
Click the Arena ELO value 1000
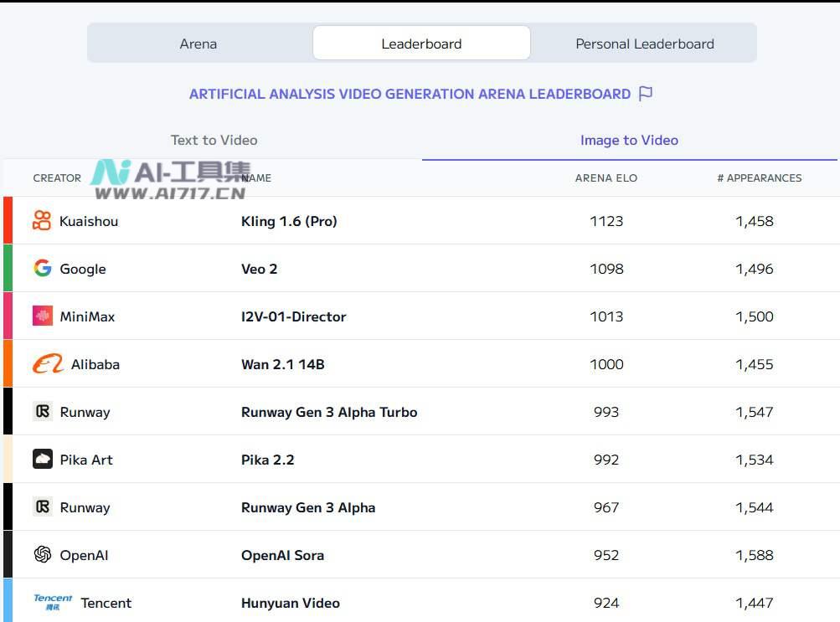pyautogui.click(x=606, y=364)
